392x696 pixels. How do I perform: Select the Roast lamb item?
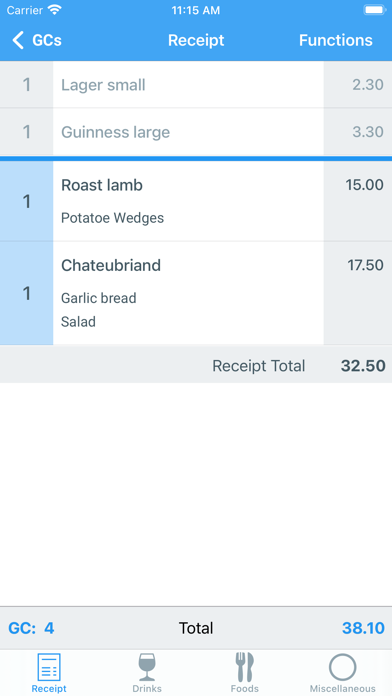click(196, 201)
